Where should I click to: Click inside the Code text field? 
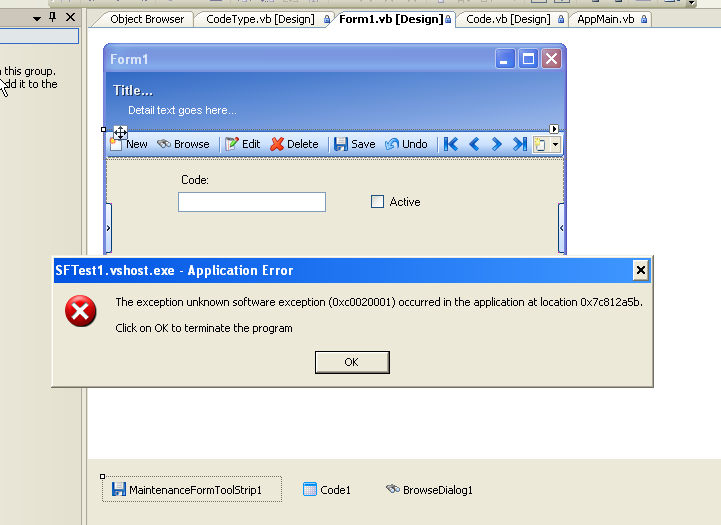tap(252, 202)
